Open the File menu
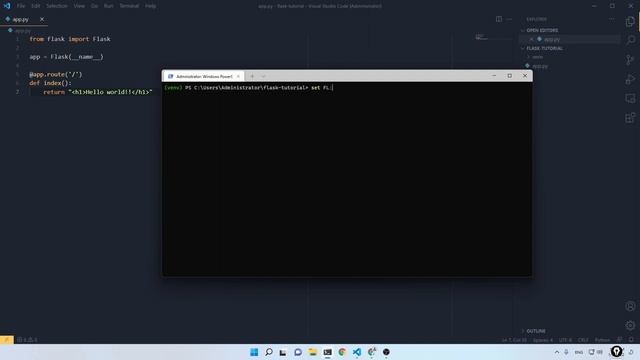 point(21,6)
